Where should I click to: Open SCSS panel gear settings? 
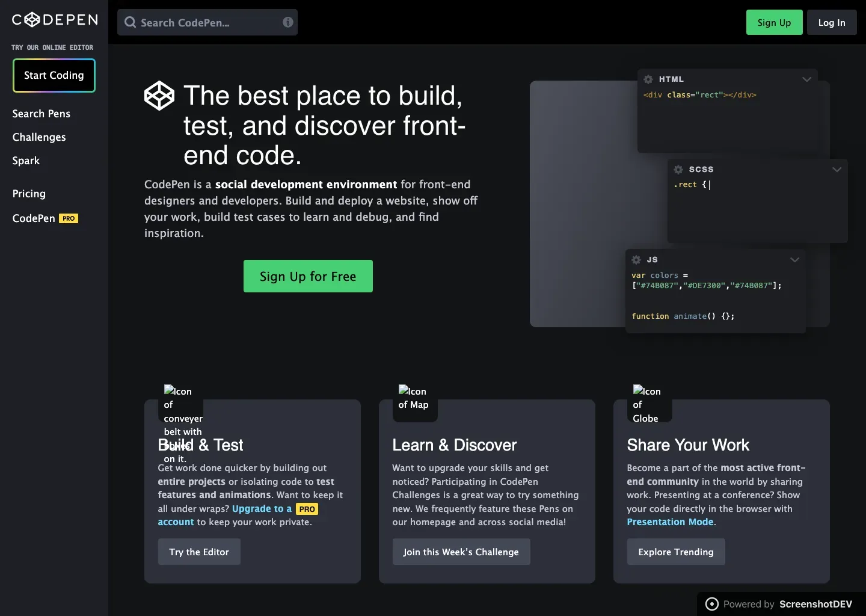click(x=678, y=170)
